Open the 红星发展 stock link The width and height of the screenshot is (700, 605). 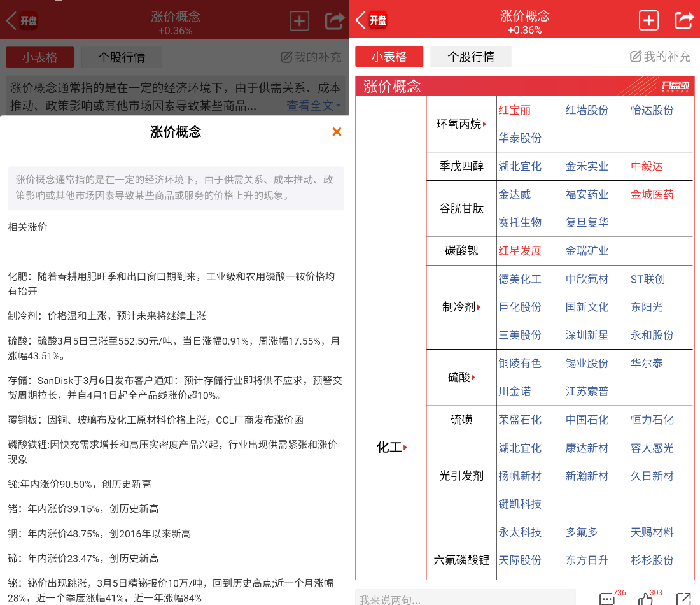point(520,251)
